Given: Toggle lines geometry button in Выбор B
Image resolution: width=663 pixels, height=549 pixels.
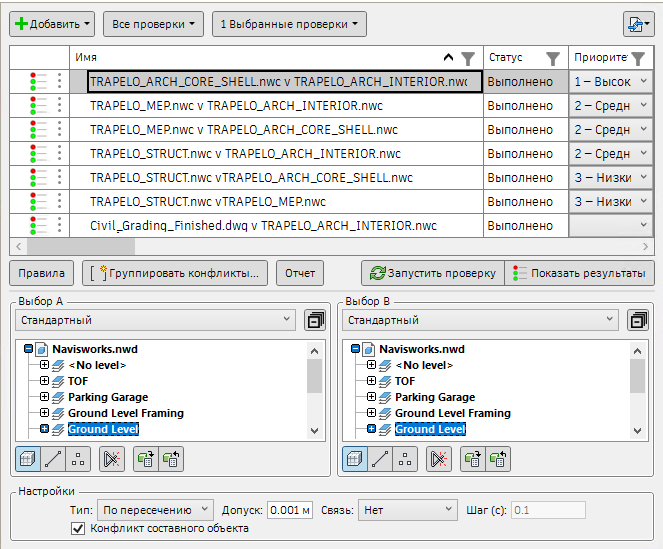Looking at the screenshot, I should click(380, 459).
